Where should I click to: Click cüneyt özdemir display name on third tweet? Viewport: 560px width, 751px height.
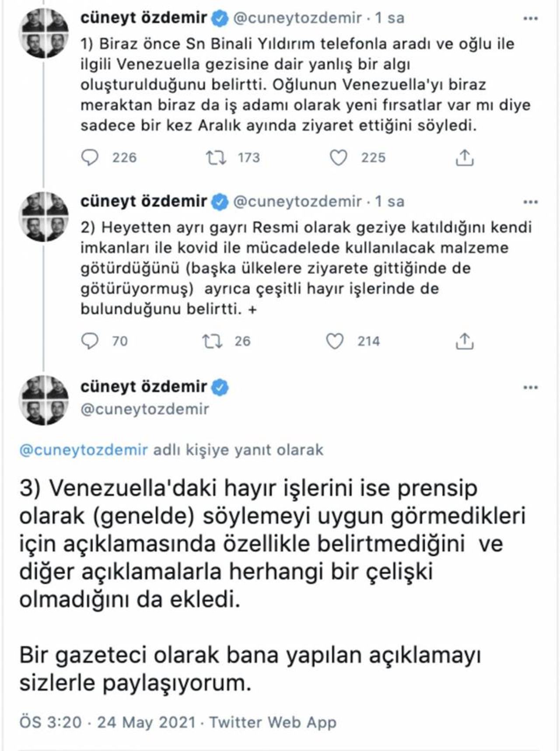[143, 387]
